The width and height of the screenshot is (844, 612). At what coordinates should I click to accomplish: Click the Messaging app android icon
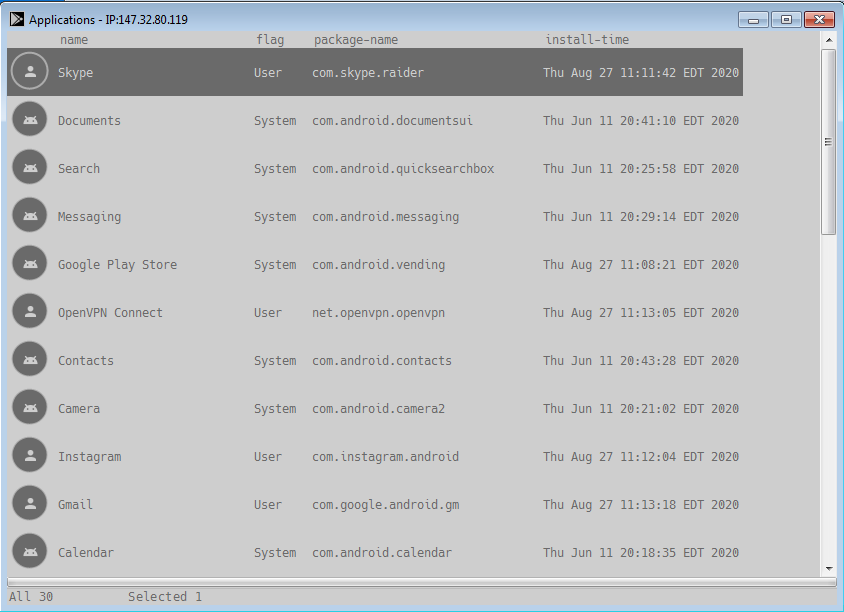[30, 215]
